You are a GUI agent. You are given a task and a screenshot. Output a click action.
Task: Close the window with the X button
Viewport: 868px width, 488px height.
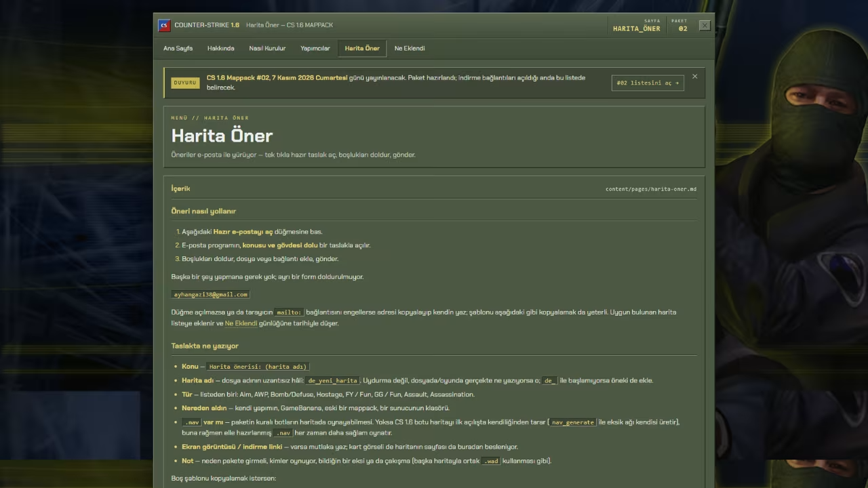(x=705, y=25)
